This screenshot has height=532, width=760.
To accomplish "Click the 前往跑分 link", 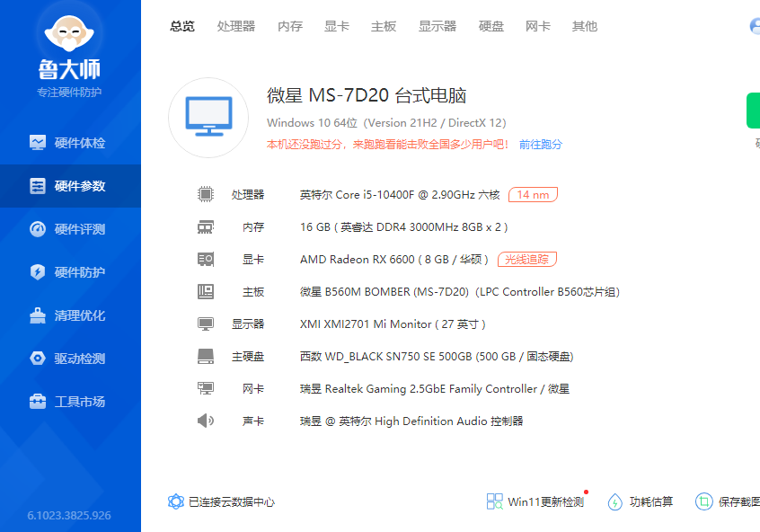I will point(541,144).
